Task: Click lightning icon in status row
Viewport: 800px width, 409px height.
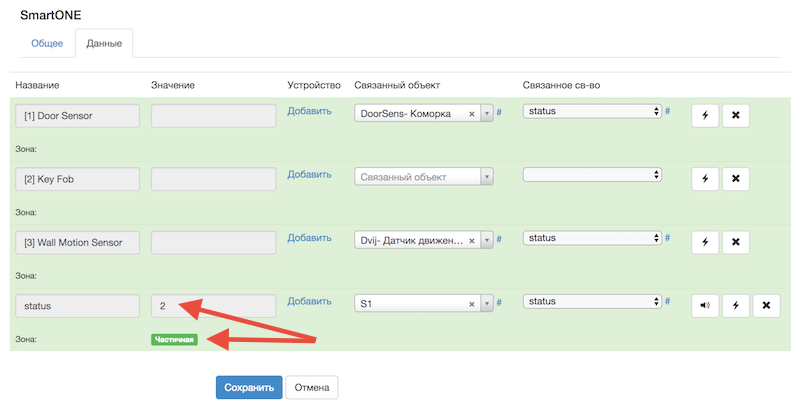Action: (736, 305)
